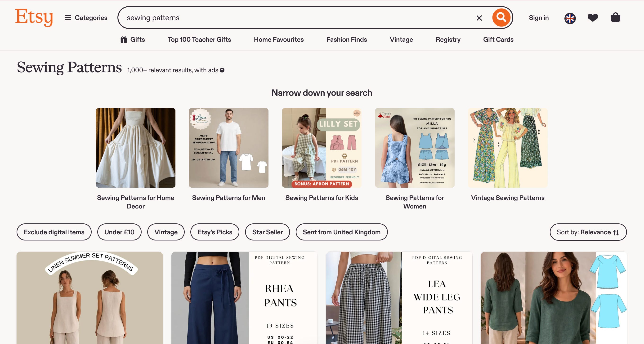This screenshot has height=344, width=644.
Task: Click Sewing Patterns for Kids link
Action: pos(322,198)
